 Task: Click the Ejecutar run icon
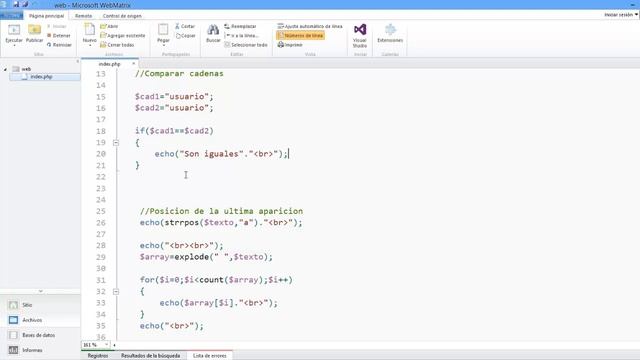(14, 30)
